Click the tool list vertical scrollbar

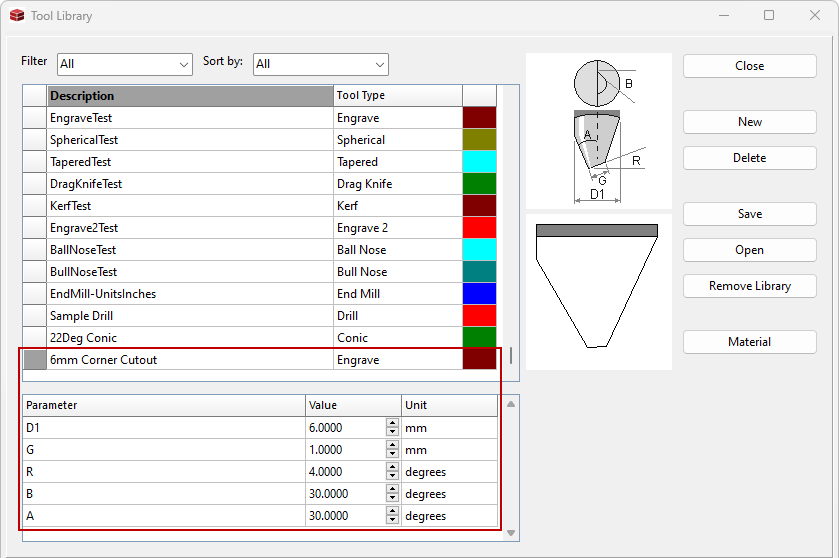pos(511,355)
